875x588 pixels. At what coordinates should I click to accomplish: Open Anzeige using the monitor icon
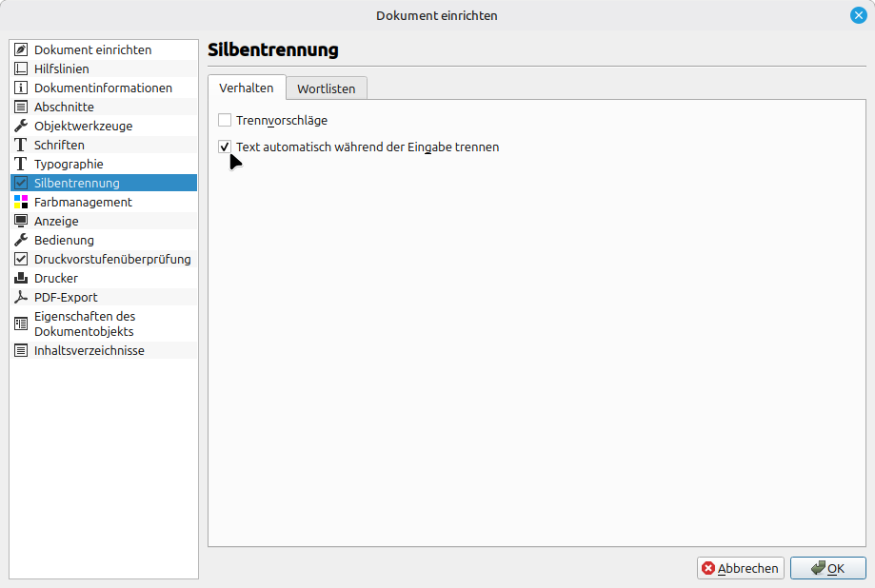click(21, 221)
